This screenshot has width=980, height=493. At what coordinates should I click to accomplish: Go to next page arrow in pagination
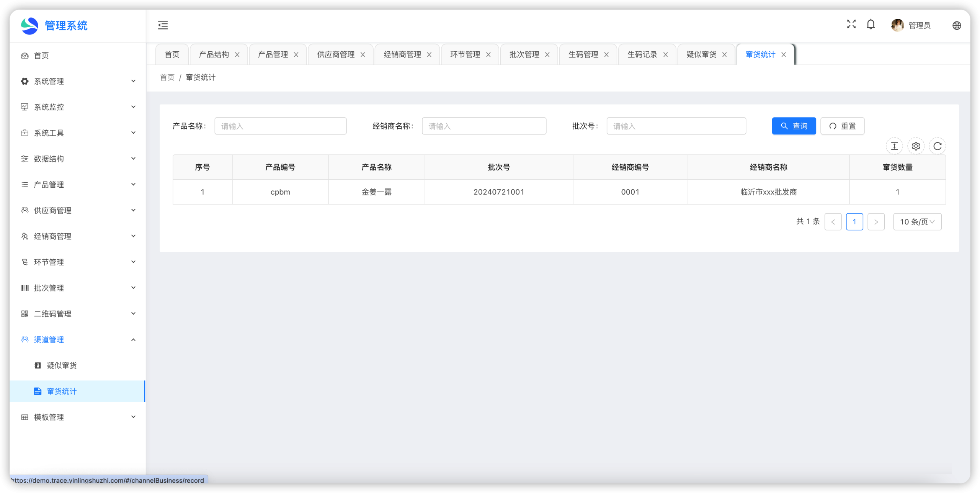[875, 222]
